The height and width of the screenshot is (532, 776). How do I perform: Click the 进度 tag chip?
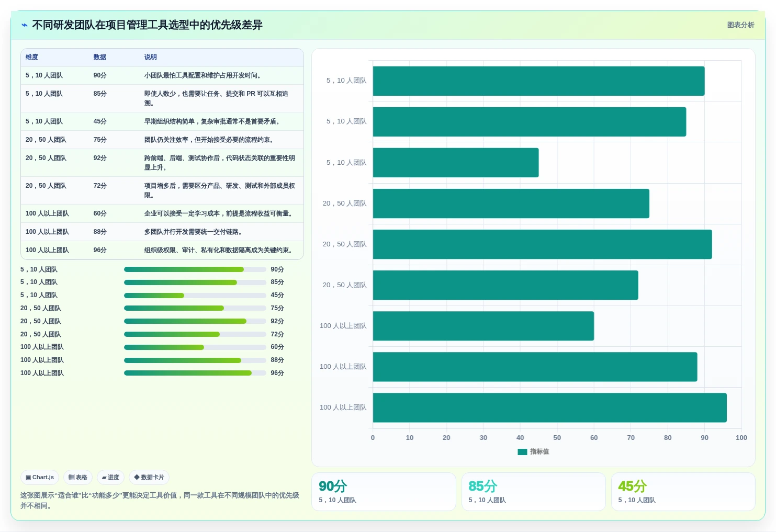coord(110,477)
